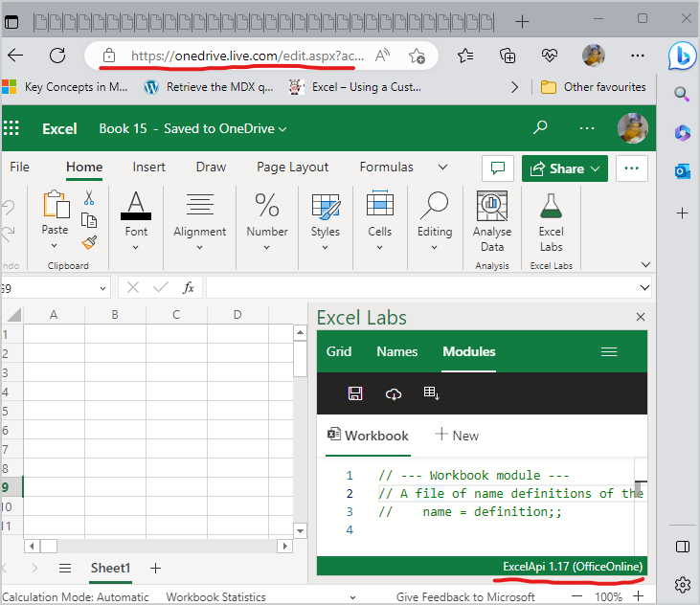Click the Cut scissors icon
The width and height of the screenshot is (700, 605).
click(89, 197)
